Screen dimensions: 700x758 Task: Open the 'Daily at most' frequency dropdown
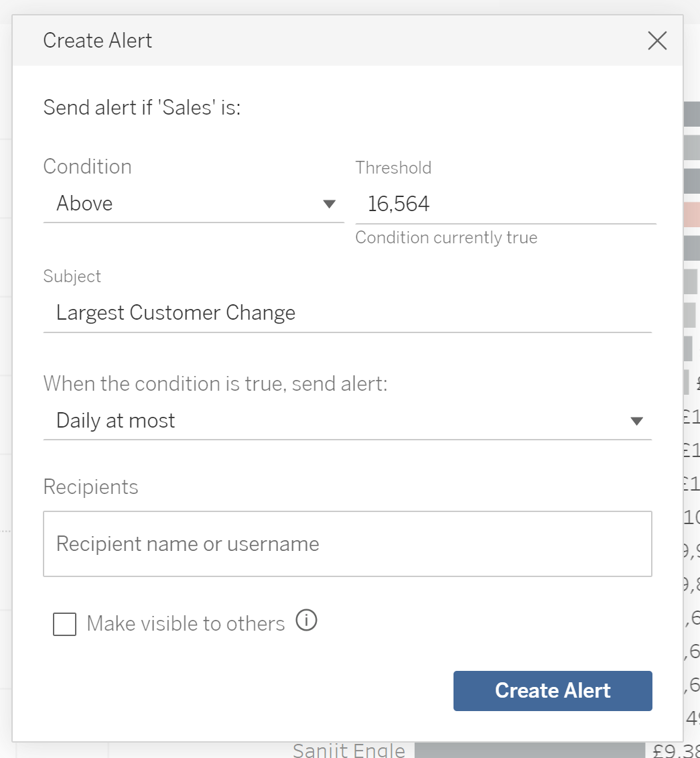coord(347,421)
